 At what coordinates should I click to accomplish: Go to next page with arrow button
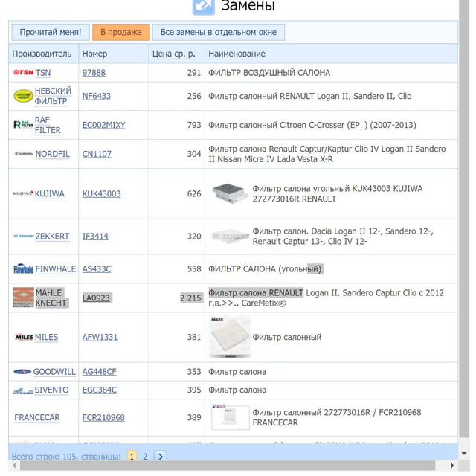click(x=161, y=456)
